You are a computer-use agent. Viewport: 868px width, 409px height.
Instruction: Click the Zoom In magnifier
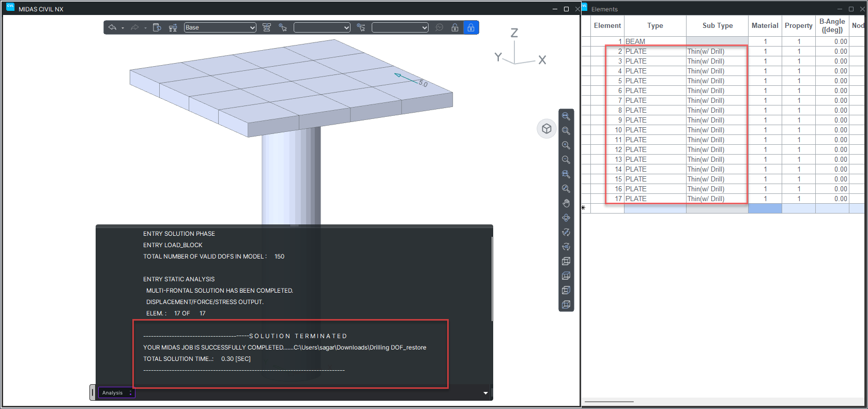(x=566, y=145)
